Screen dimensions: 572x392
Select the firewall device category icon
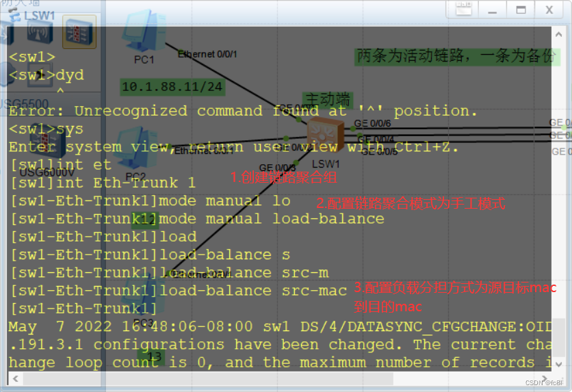(x=79, y=31)
